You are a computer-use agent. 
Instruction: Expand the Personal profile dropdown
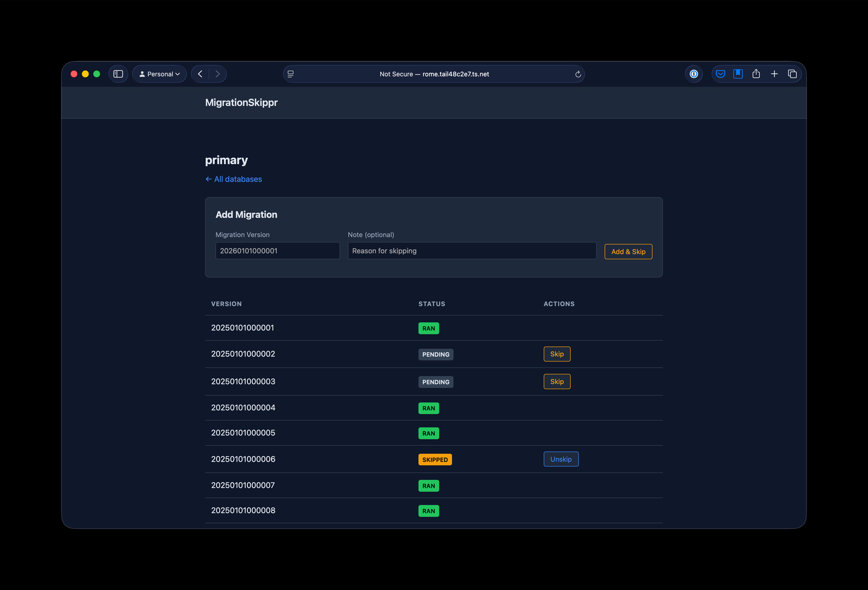click(x=159, y=74)
